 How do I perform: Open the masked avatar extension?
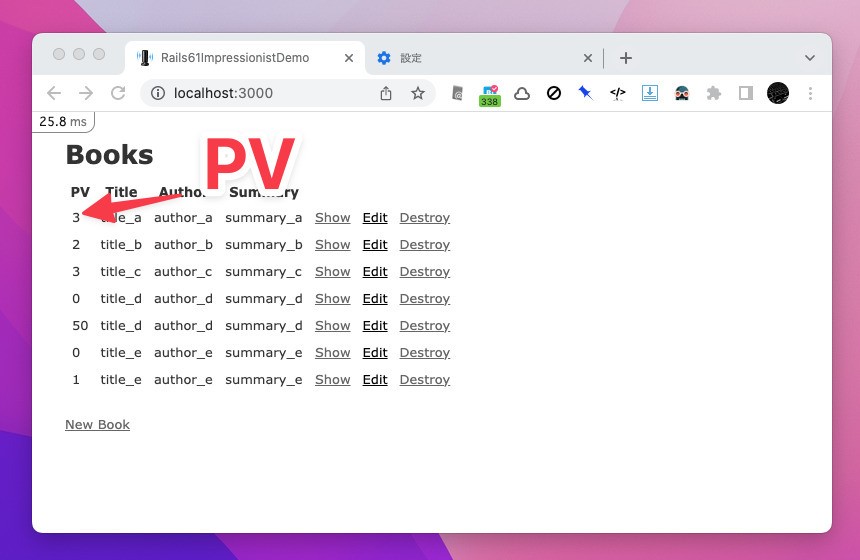click(682, 94)
